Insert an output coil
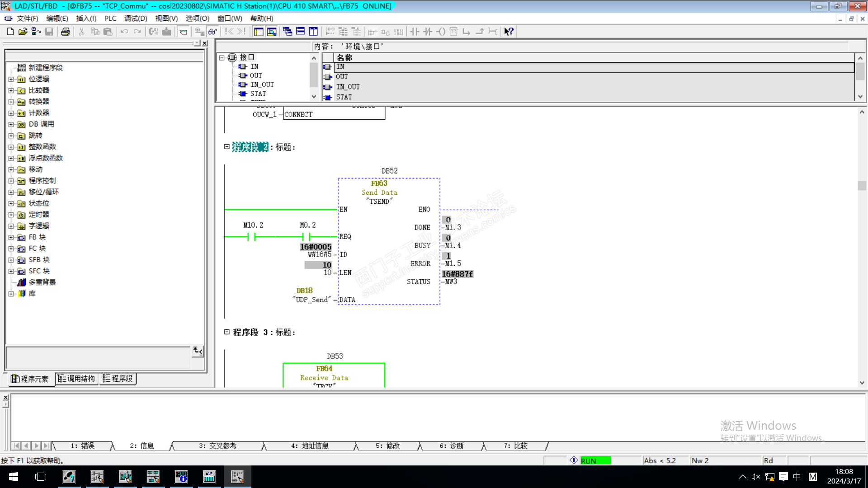Image resolution: width=868 pixels, height=488 pixels. [441, 32]
